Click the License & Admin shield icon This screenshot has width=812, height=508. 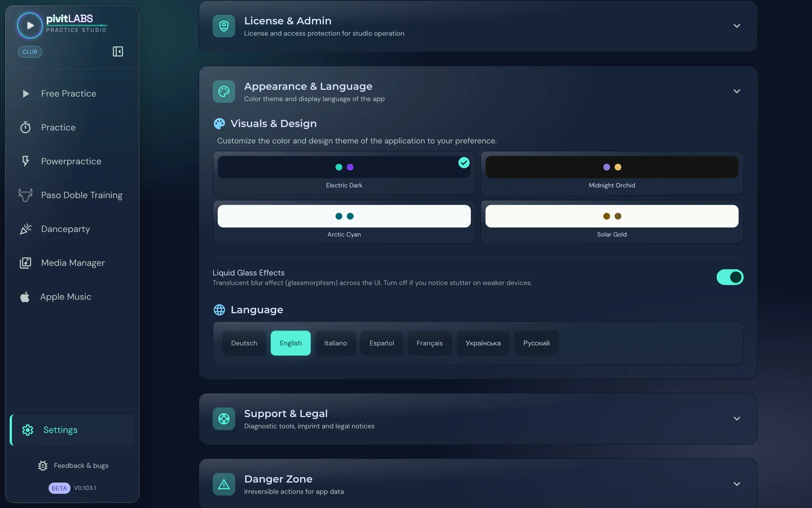tap(224, 26)
